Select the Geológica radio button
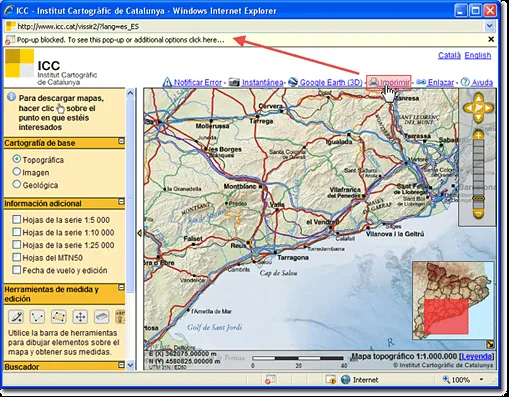The image size is (509, 397). (17, 184)
